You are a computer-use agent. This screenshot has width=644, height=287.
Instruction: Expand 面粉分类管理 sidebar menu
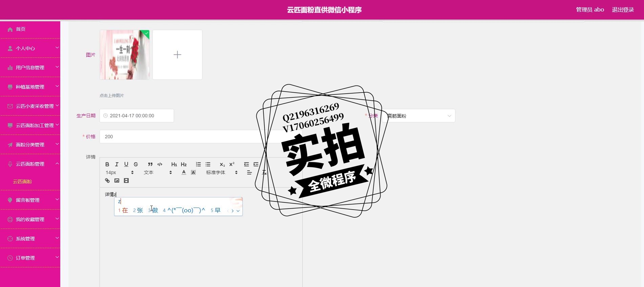pos(30,145)
